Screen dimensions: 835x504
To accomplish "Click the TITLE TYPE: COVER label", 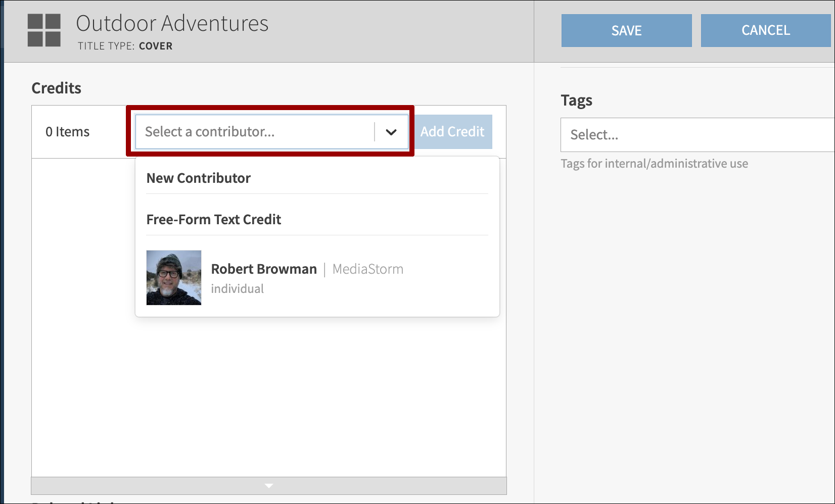I will [125, 46].
